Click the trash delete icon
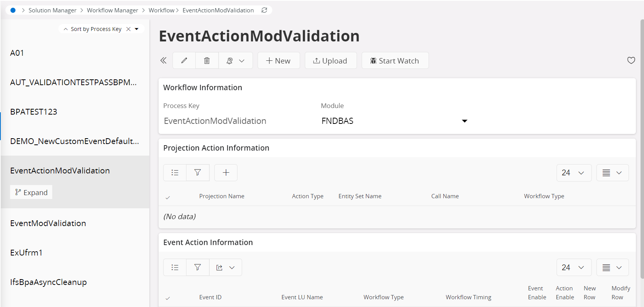644x307 pixels. (x=207, y=60)
